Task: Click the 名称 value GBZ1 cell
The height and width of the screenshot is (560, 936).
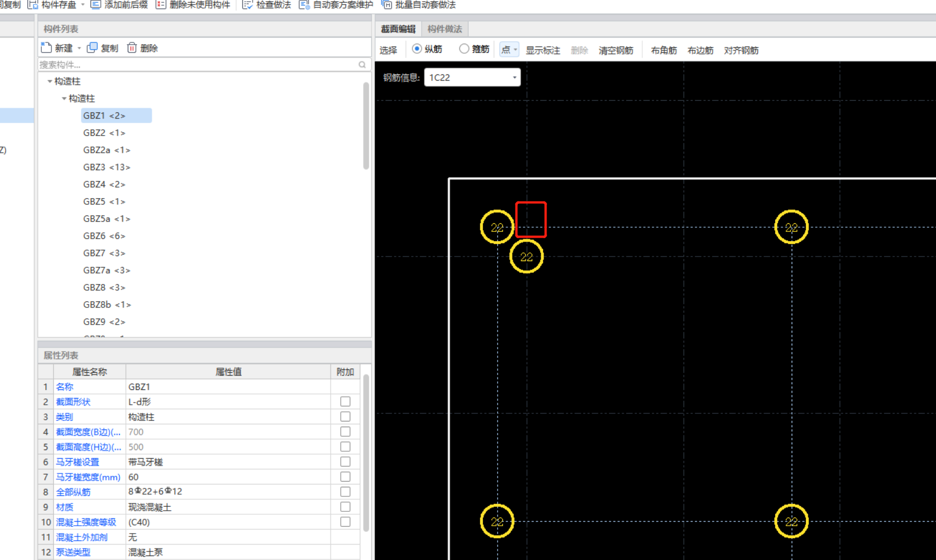Action: 228,387
